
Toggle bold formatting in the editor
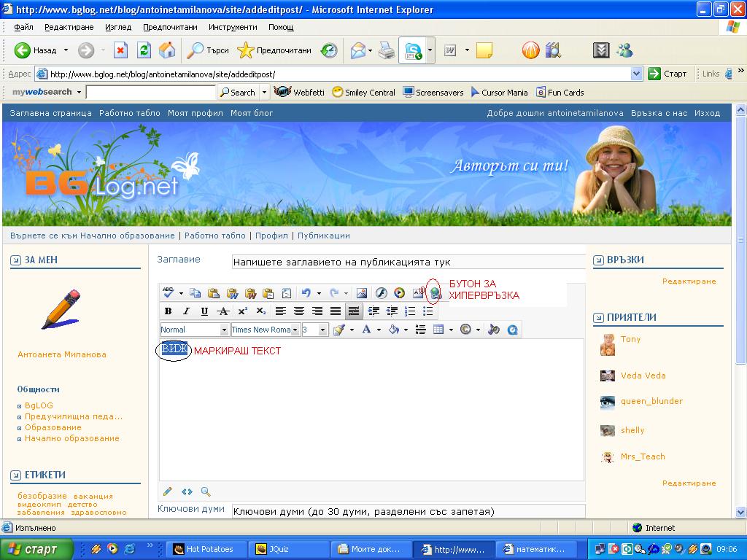point(168,311)
